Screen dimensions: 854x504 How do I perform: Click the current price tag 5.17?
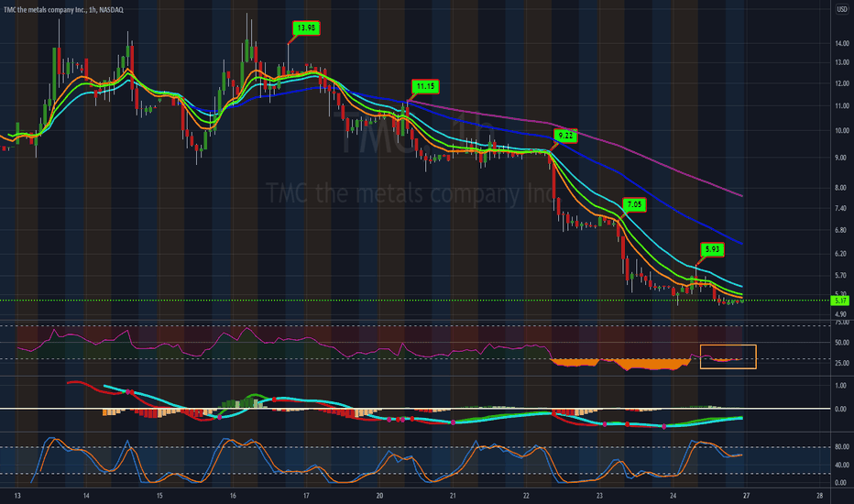pyautogui.click(x=841, y=301)
